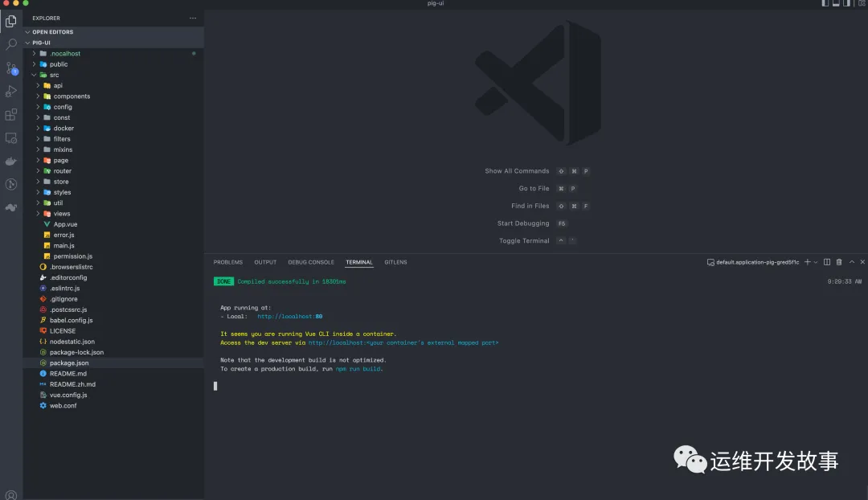Expand the OPEN EDITORS section

tap(113, 32)
